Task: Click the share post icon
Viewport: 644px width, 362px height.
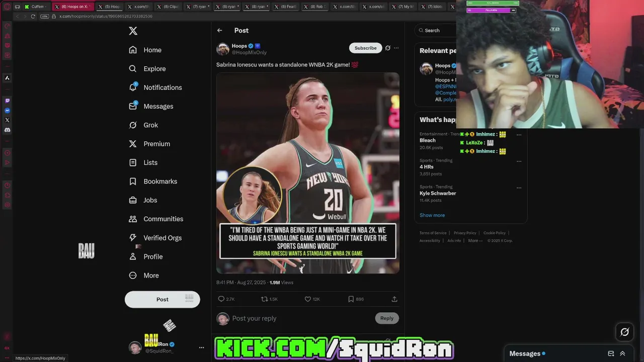Action: click(394, 299)
